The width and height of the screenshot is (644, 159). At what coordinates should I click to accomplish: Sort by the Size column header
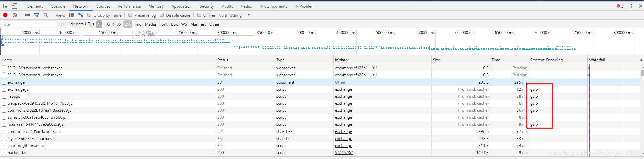pyautogui.click(x=461, y=60)
